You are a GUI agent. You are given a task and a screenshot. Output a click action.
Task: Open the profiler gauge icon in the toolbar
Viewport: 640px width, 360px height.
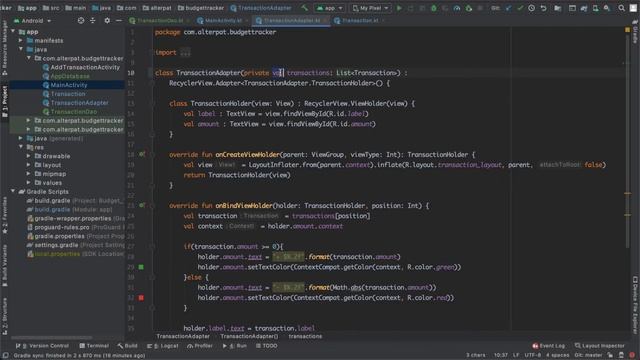pos(457,8)
